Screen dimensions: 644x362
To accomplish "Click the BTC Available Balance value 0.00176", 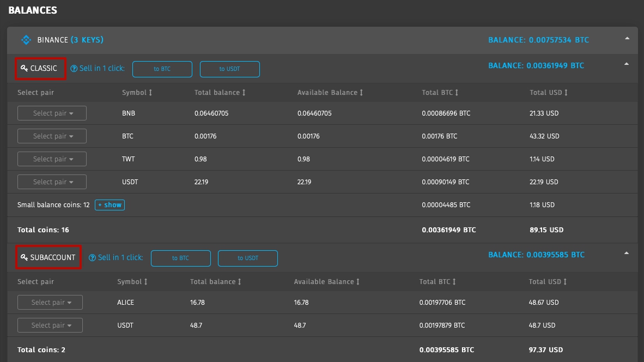I will point(308,136).
